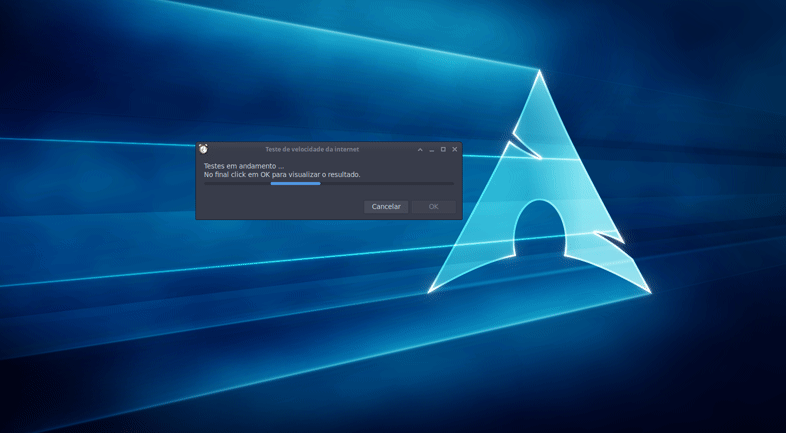The image size is (786, 433).
Task: Maximize the internet speed test window
Action: coord(443,149)
